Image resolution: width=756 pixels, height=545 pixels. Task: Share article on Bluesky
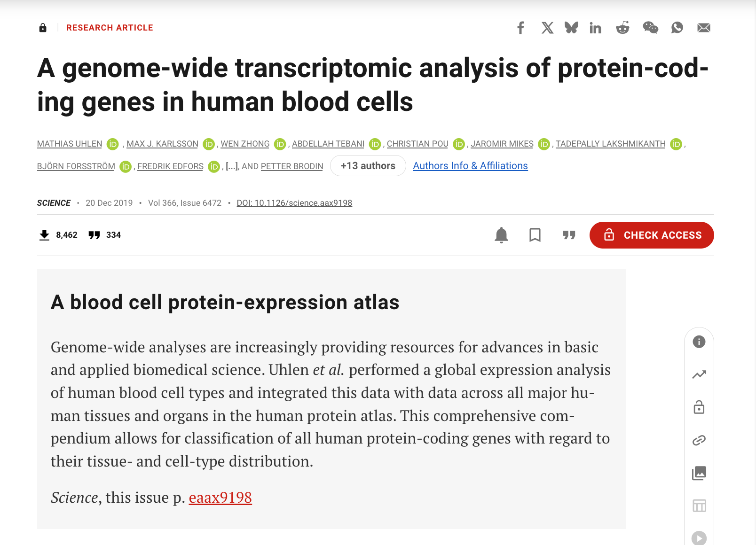571,28
